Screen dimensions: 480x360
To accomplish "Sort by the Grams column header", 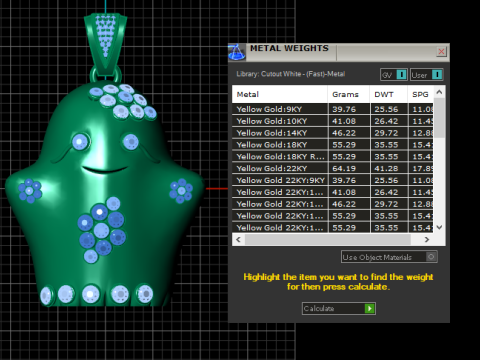I will click(x=349, y=94).
